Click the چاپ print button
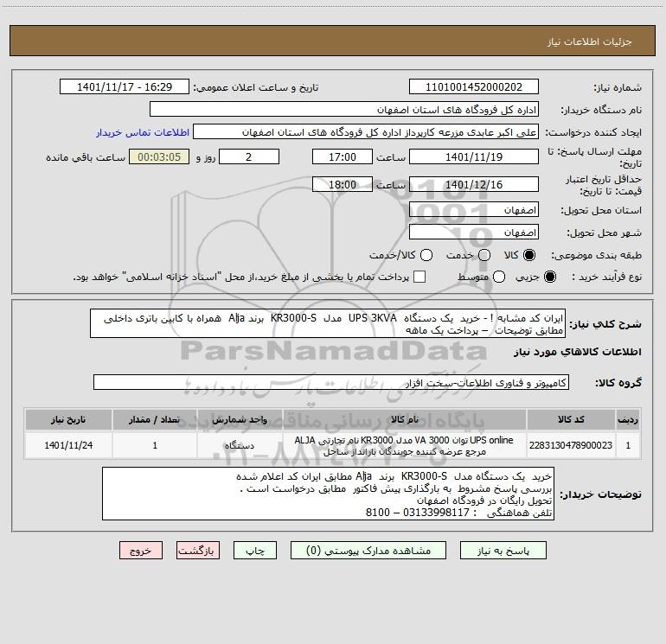This screenshot has height=644, width=666. pos(255,551)
